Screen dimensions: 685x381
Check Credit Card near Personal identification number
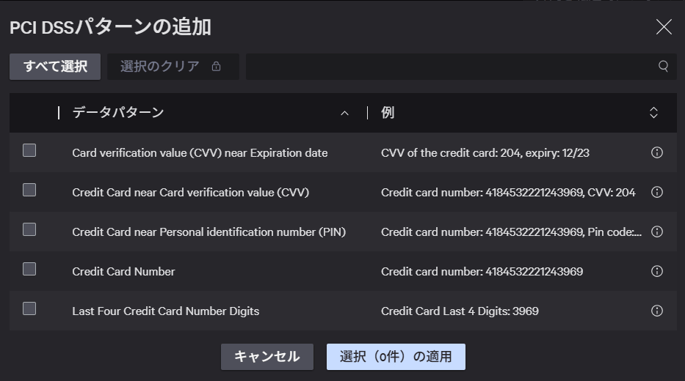click(29, 229)
